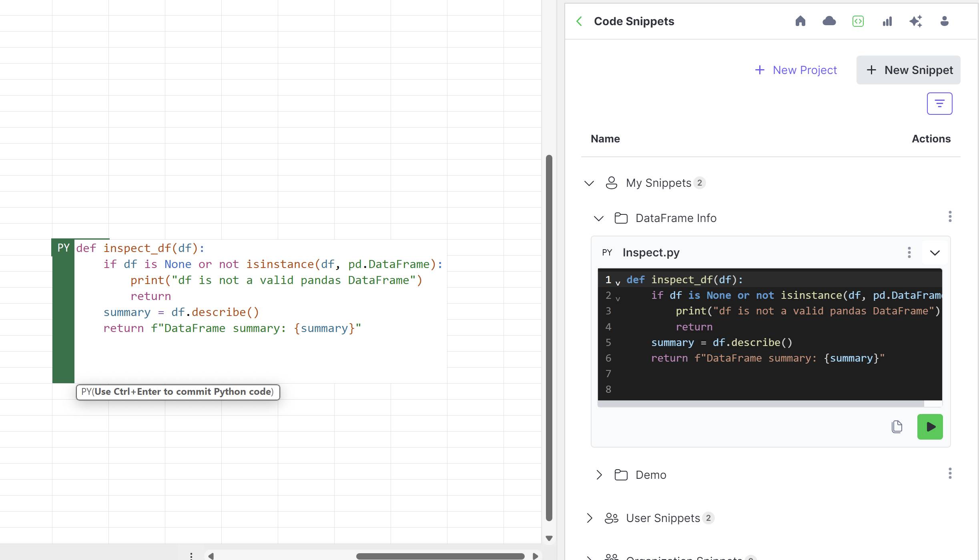Expand the User Snippets section
The height and width of the screenshot is (560, 979).
click(x=589, y=518)
